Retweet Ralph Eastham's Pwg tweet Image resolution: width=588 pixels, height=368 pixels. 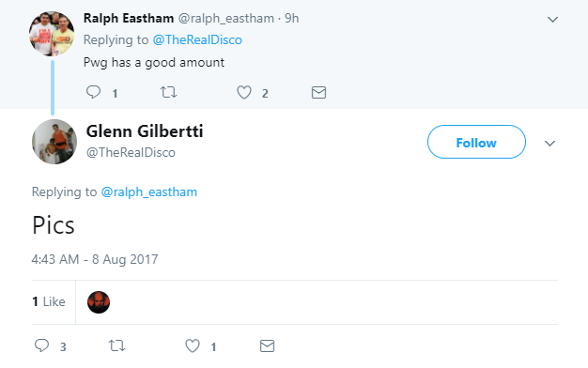[168, 92]
